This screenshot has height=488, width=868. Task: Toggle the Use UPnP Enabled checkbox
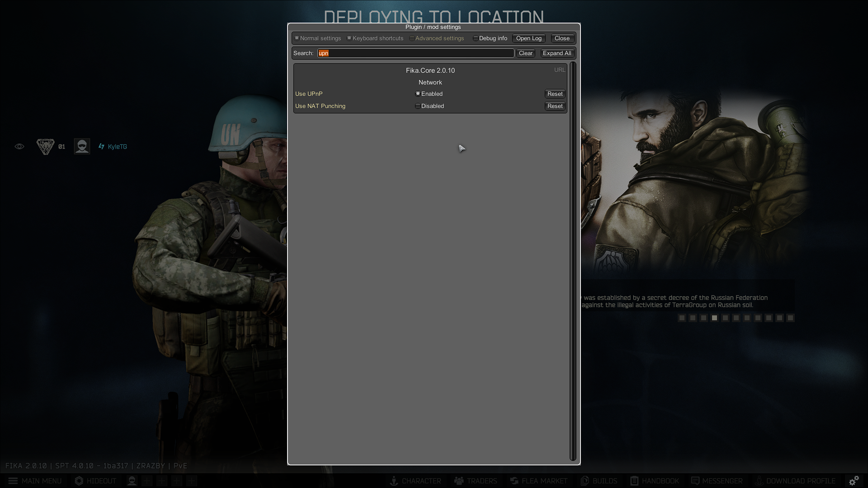point(418,94)
